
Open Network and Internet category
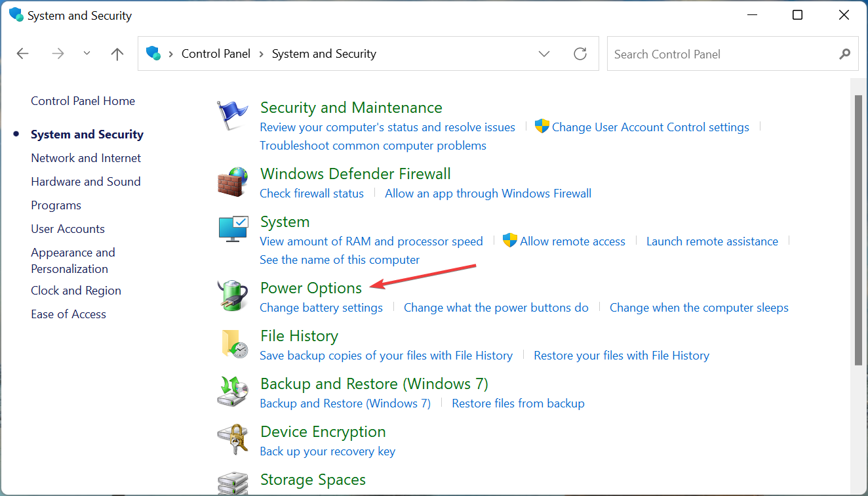click(x=86, y=158)
